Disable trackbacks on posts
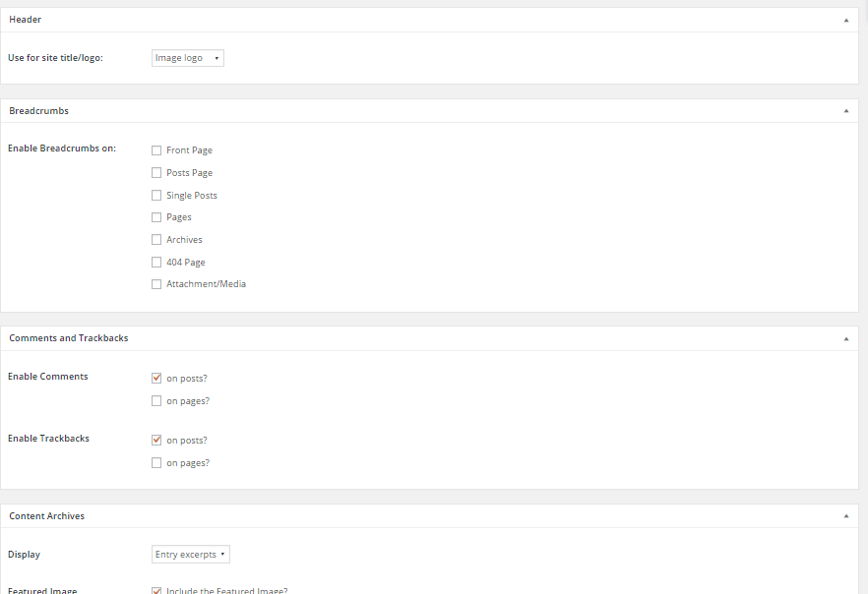868x594 pixels. [x=156, y=441]
